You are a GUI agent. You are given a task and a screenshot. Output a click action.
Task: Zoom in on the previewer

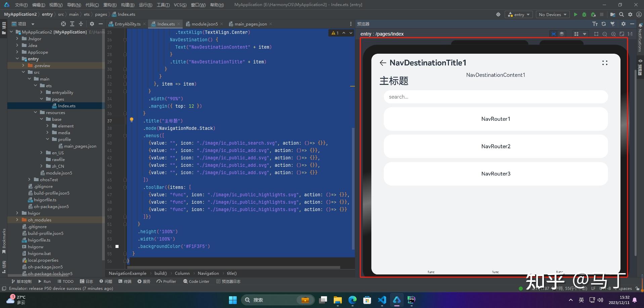(613, 34)
